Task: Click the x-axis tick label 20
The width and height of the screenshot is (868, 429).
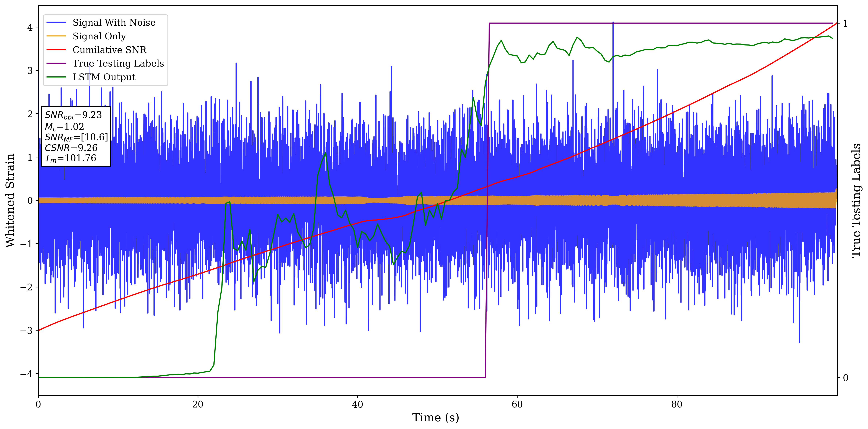Action: click(198, 404)
